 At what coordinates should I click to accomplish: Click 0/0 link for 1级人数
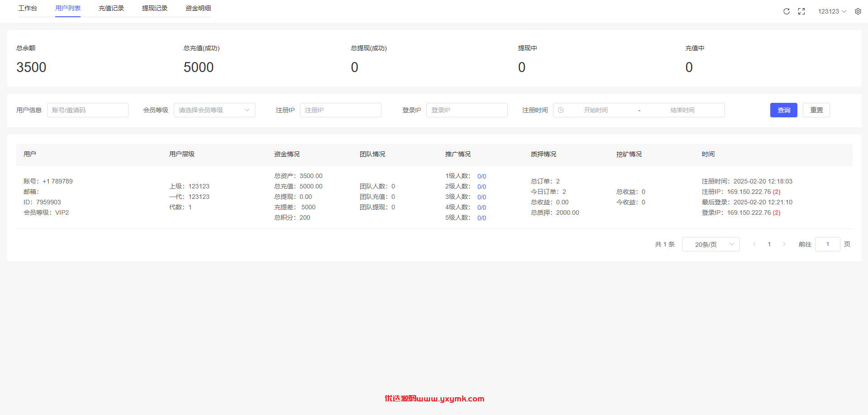(482, 176)
